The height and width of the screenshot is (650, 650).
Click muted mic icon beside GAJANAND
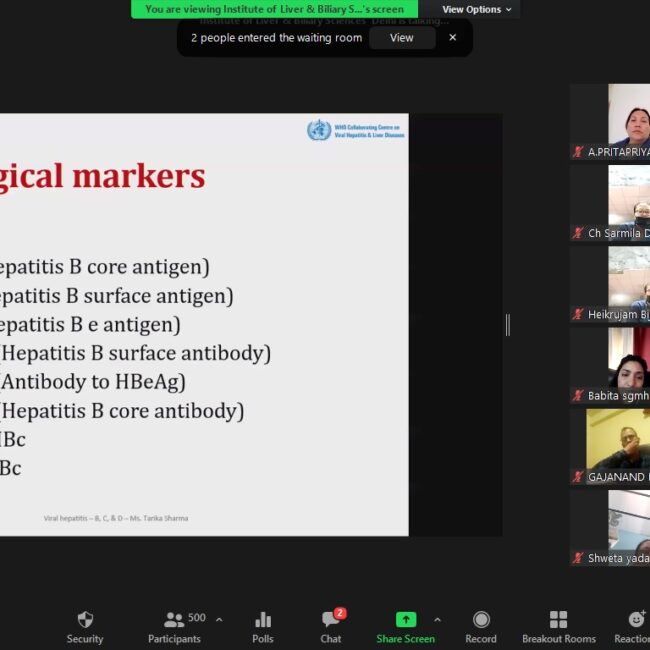tap(578, 477)
